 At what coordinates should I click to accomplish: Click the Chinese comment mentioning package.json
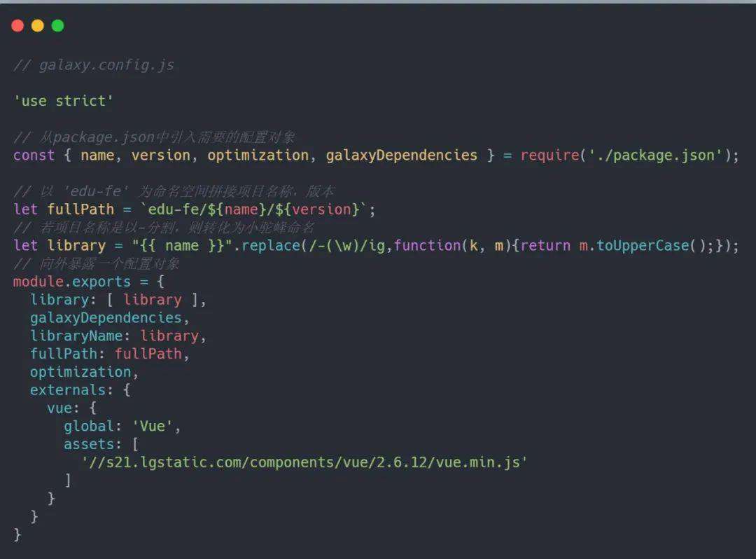click(154, 137)
